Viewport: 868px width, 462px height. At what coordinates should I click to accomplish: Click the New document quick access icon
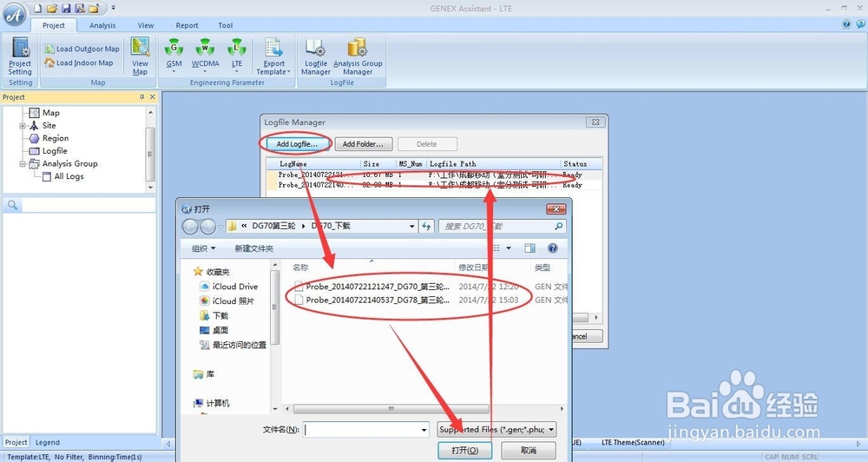[37, 9]
